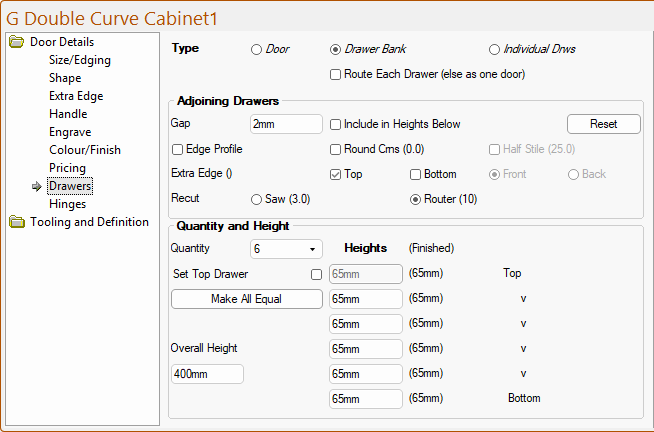Enable Route Each Drawer checkbox
This screenshot has width=654, height=432.
(x=336, y=74)
